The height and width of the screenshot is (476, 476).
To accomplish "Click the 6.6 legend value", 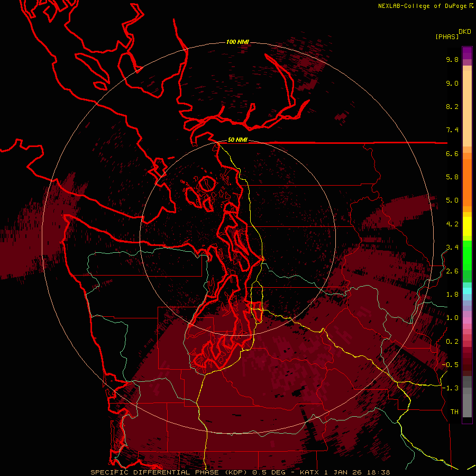I will [452, 153].
